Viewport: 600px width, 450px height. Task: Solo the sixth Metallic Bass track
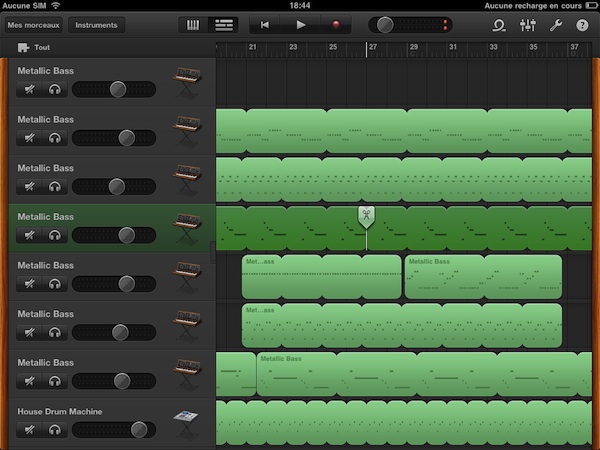[x=55, y=333]
